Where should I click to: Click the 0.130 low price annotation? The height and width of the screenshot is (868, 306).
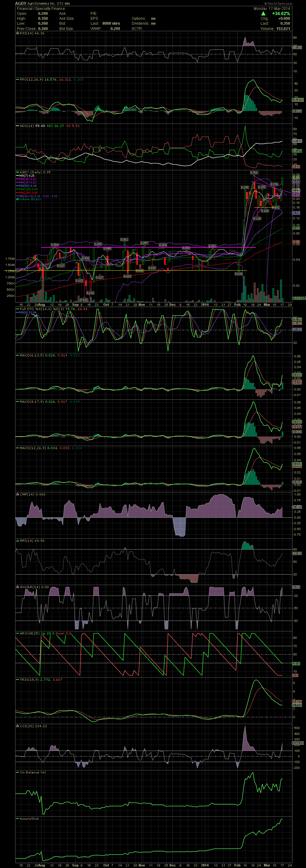pos(257,218)
